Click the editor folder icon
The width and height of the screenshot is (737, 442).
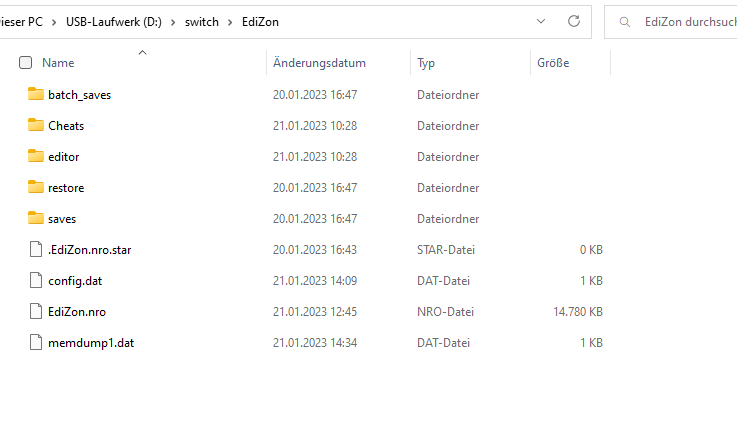pyautogui.click(x=36, y=156)
